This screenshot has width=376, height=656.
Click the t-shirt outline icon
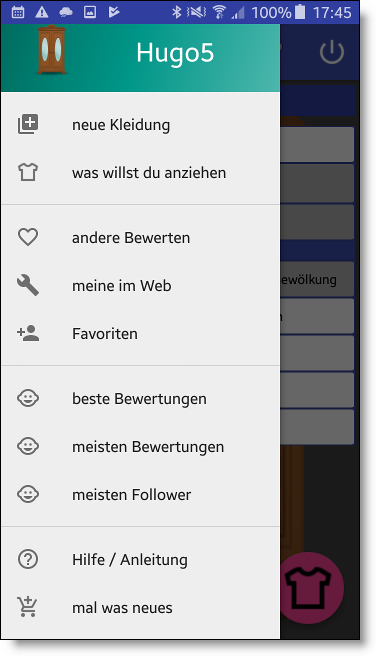point(28,172)
